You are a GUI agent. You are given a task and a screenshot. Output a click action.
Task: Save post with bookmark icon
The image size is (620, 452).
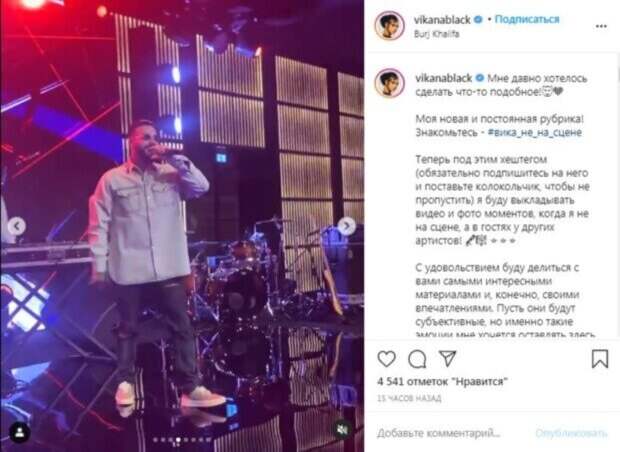tap(599, 358)
